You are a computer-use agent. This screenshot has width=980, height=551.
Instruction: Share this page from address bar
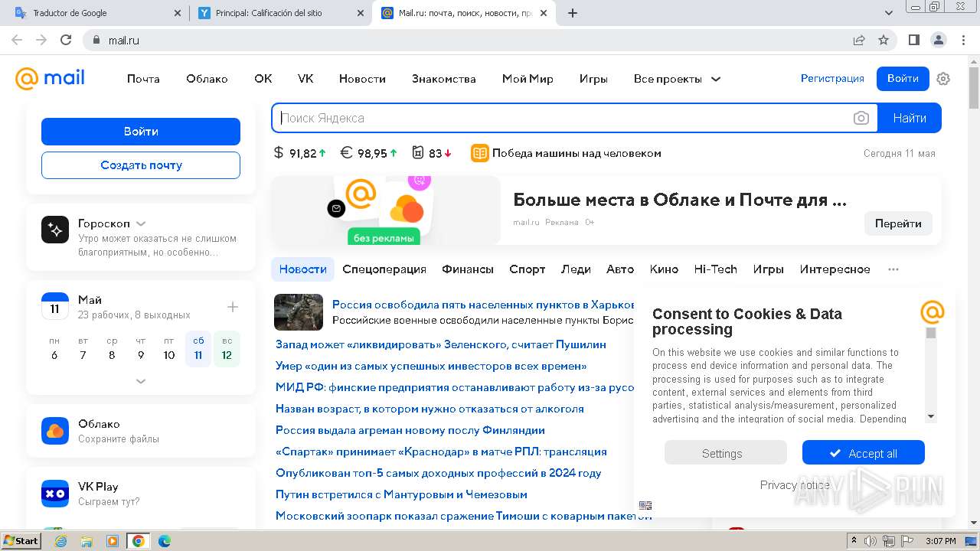[859, 40]
